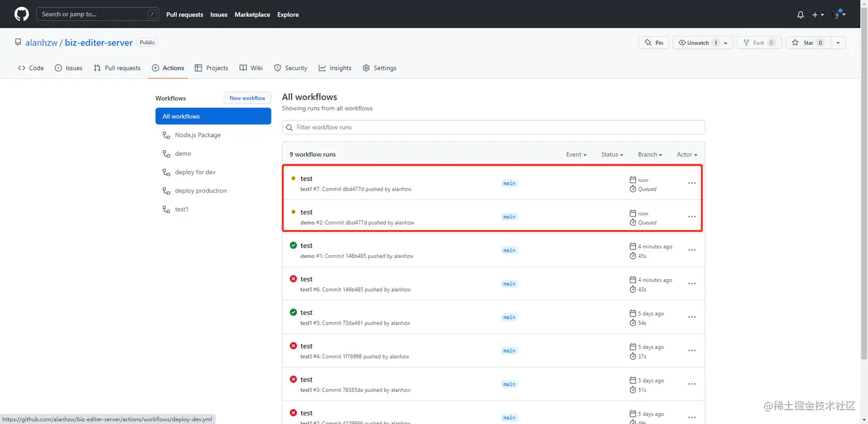Viewport: 868px width, 424px height.
Task: Click the success check icon for test1 #5
Action: coord(293,312)
